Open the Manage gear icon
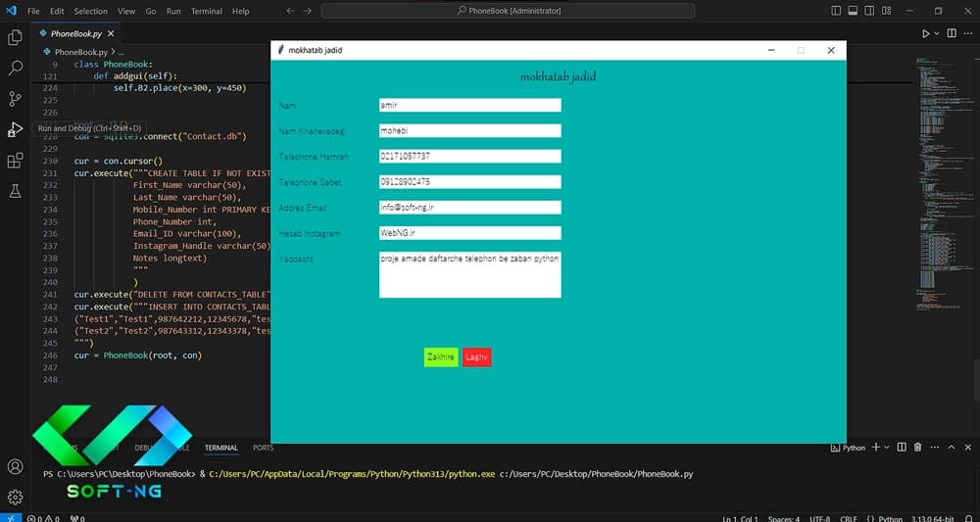Image resolution: width=980 pixels, height=522 pixels. (x=15, y=497)
